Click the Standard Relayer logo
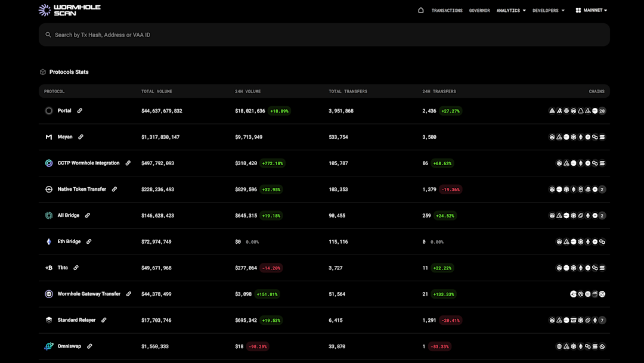 [49, 320]
